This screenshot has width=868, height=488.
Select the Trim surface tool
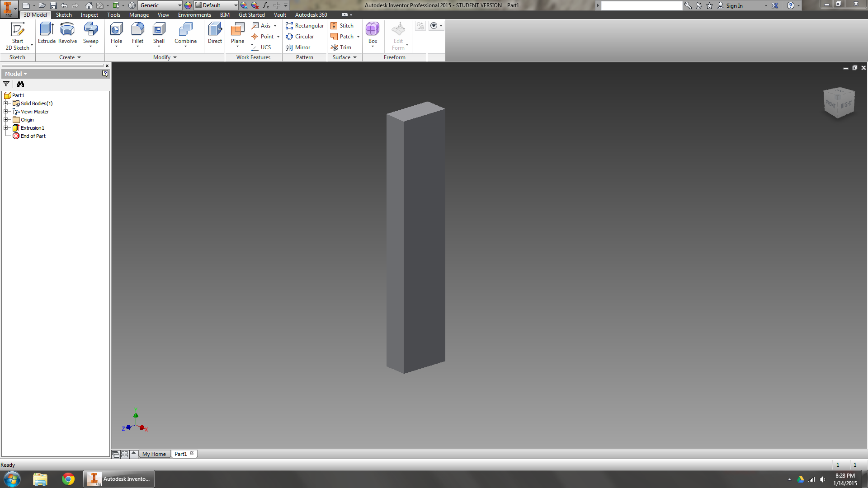(x=341, y=47)
